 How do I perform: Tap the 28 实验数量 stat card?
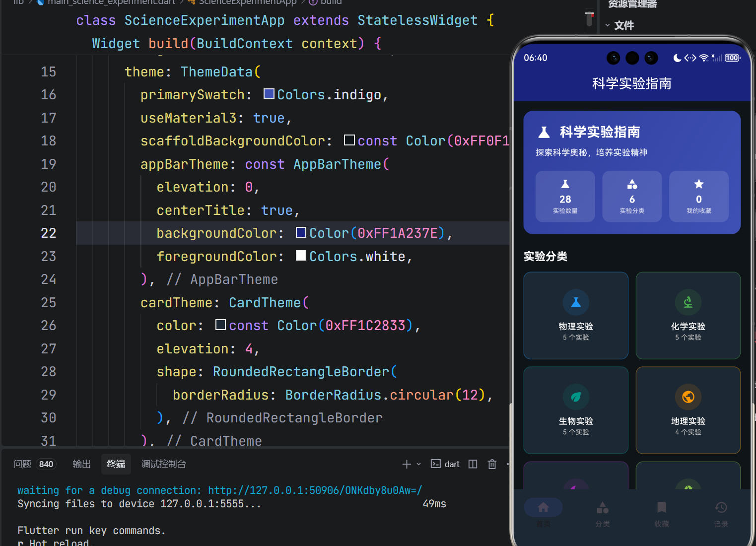(x=565, y=196)
